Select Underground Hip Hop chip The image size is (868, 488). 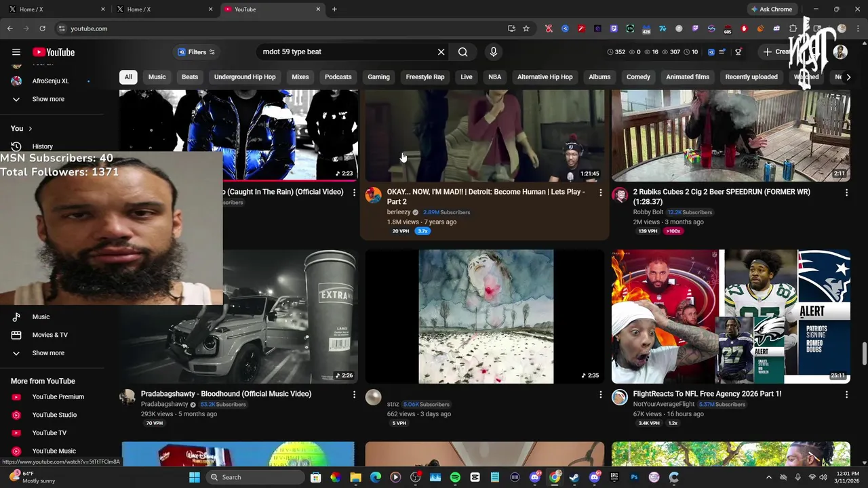click(245, 77)
